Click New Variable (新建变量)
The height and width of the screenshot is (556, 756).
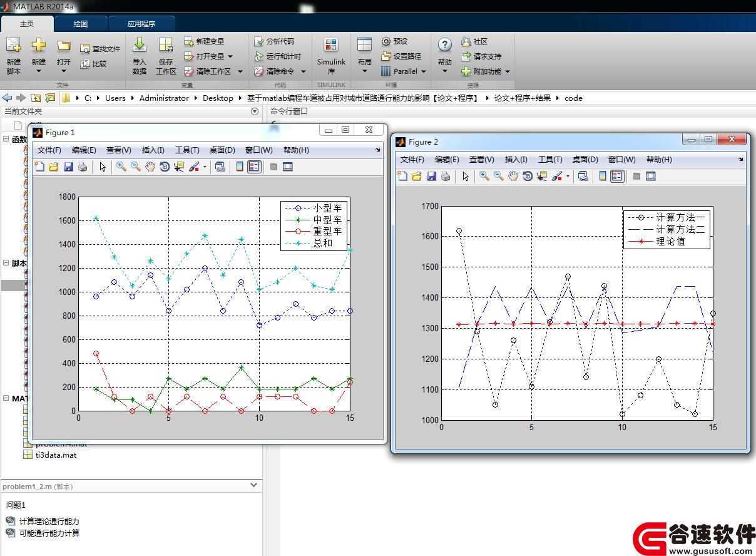(x=204, y=41)
